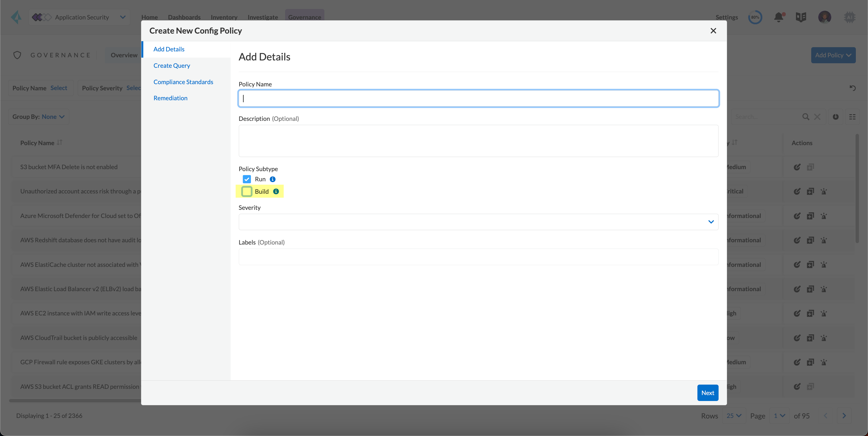Select Add Details step

click(x=169, y=49)
